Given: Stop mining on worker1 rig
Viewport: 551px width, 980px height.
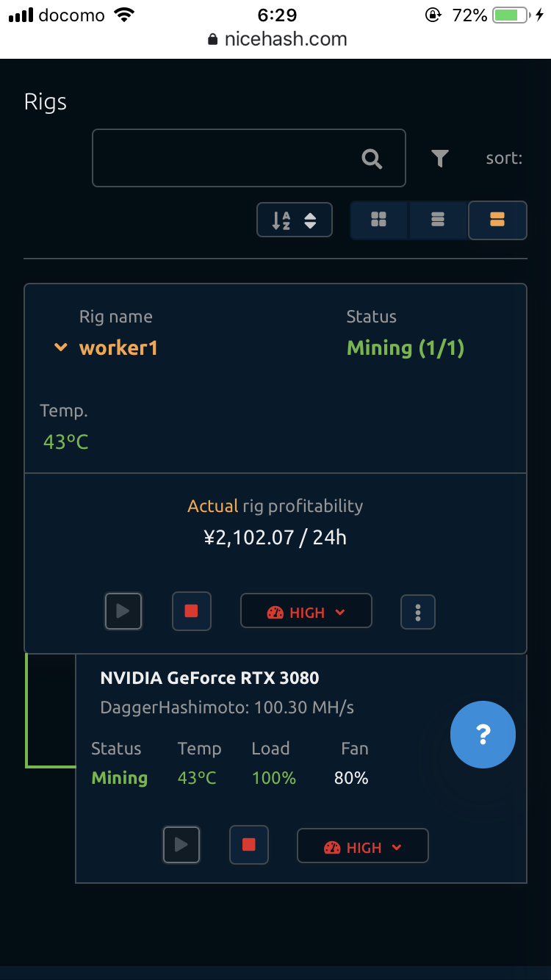Looking at the screenshot, I should point(192,611).
